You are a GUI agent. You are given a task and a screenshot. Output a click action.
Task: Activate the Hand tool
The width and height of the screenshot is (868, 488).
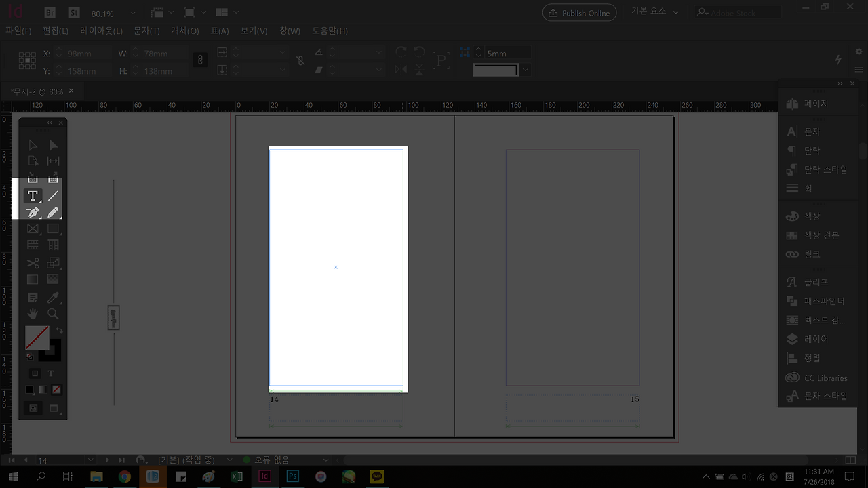[x=33, y=313]
